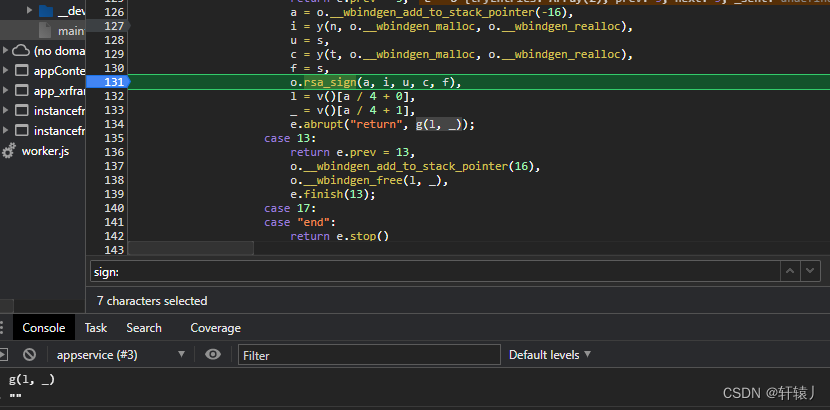Click the e.stop() return statement
Viewport: 830px width, 410px height.
point(339,236)
